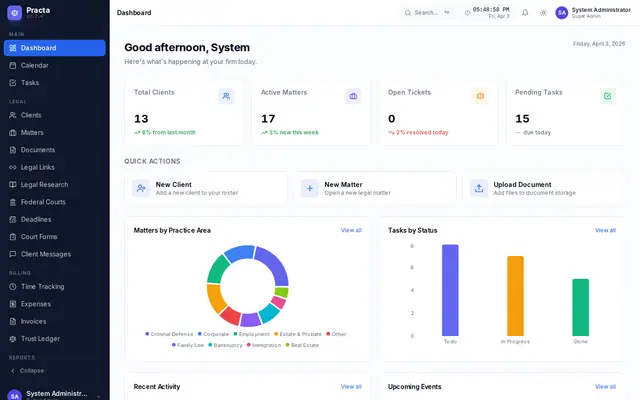Click the Documents file icon in sidebar
The width and height of the screenshot is (640, 400).
tap(13, 150)
